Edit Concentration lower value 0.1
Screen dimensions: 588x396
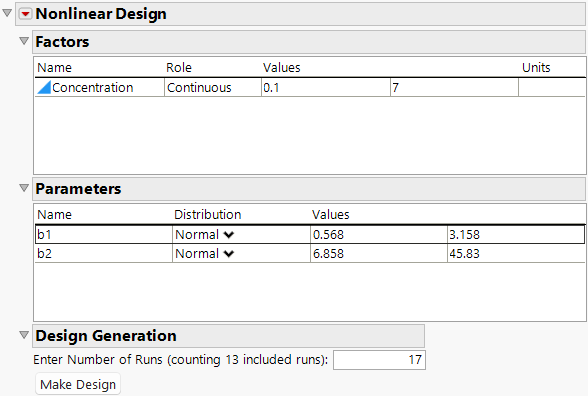[326, 87]
